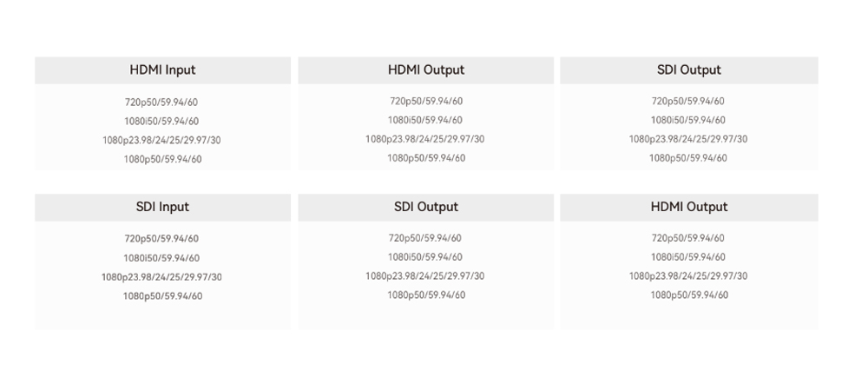Select 1080p23.98/24/25/29.97/30 under SDI Input

161,277
